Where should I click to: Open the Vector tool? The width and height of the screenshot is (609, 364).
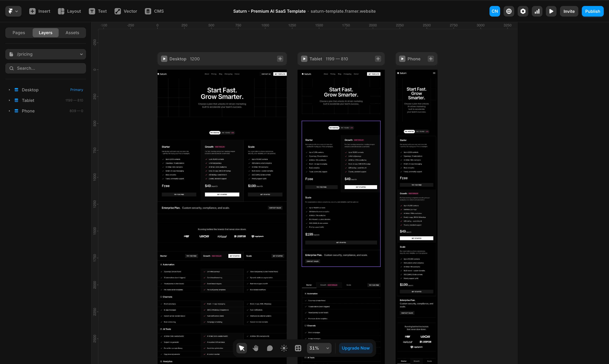click(x=125, y=11)
